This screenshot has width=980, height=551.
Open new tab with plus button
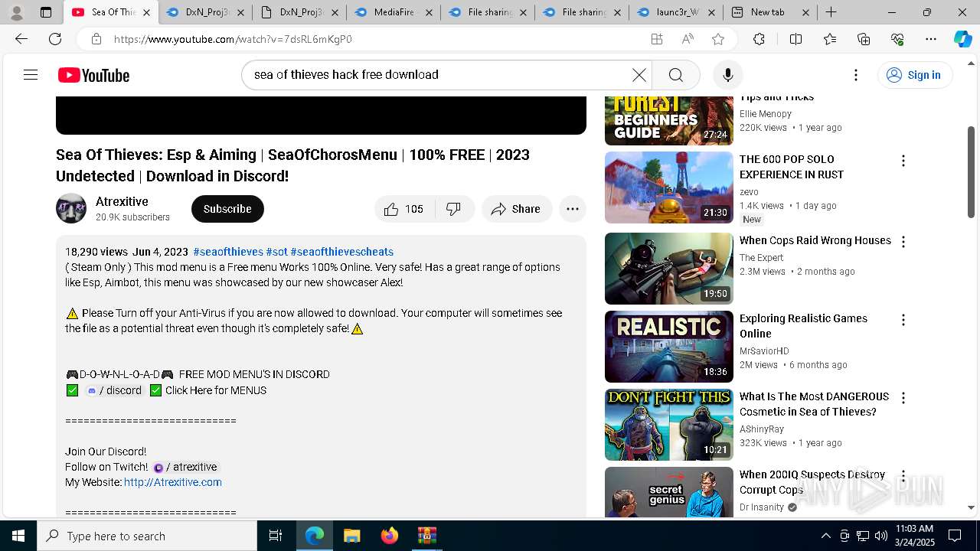click(x=831, y=12)
